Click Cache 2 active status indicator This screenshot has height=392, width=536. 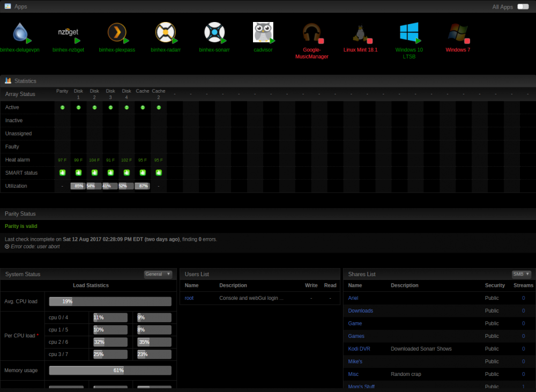pos(159,107)
